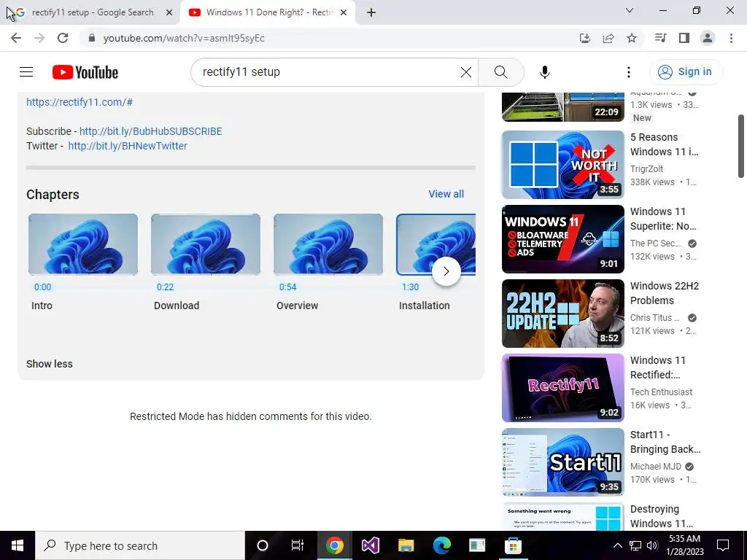
Task: Open the media control icon in Chrome toolbar
Action: tap(660, 38)
